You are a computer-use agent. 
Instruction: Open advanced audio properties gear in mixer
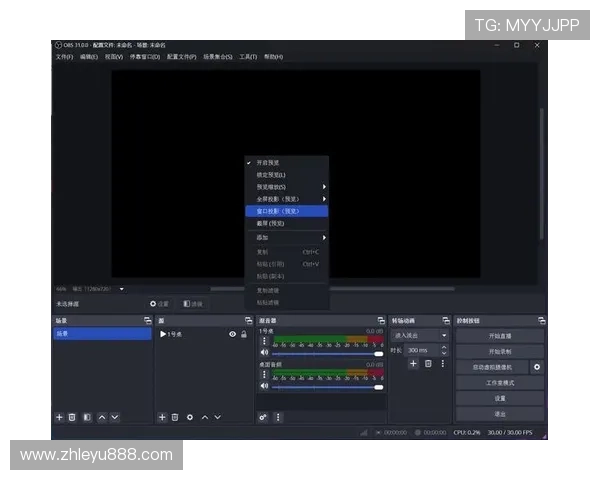tap(263, 417)
